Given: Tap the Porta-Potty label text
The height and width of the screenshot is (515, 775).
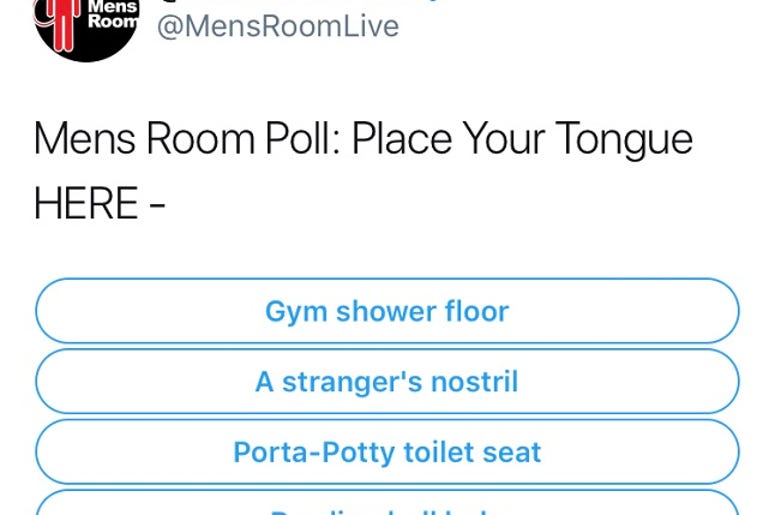Looking at the screenshot, I should (388, 452).
